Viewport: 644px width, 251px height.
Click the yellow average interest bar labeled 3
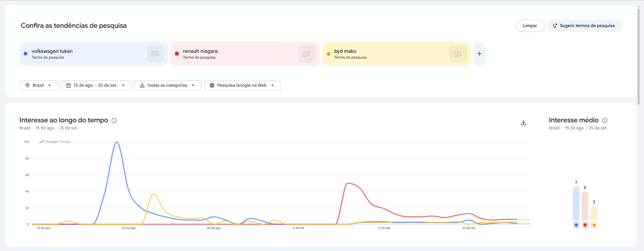(594, 213)
